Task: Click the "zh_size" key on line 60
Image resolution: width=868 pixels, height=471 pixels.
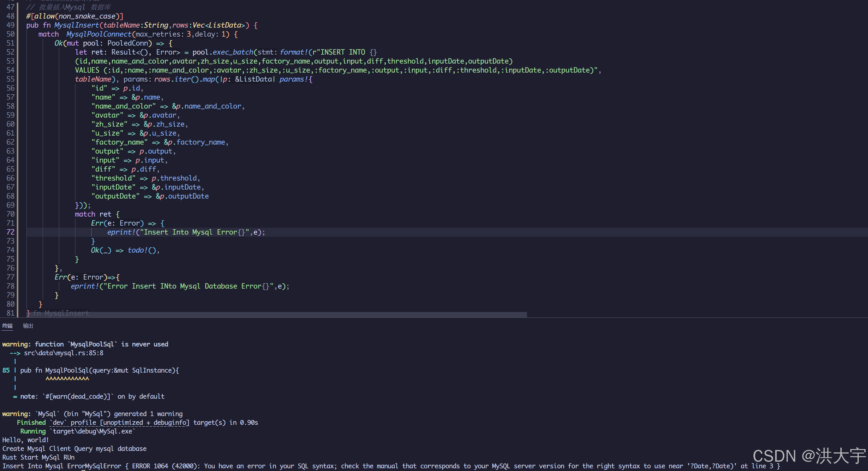Action: coord(110,124)
